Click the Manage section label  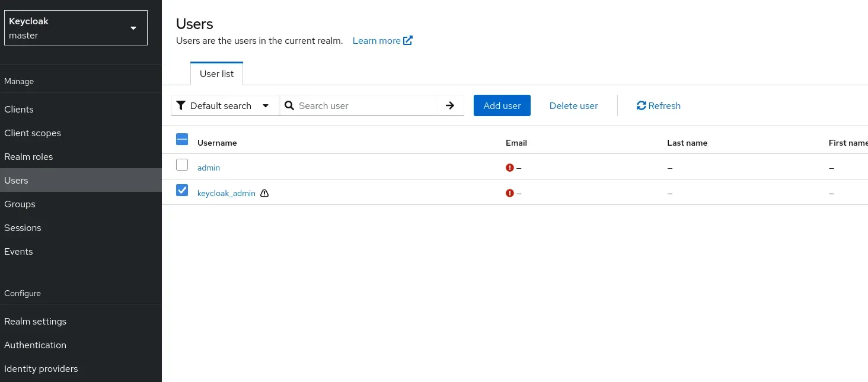pos(19,81)
